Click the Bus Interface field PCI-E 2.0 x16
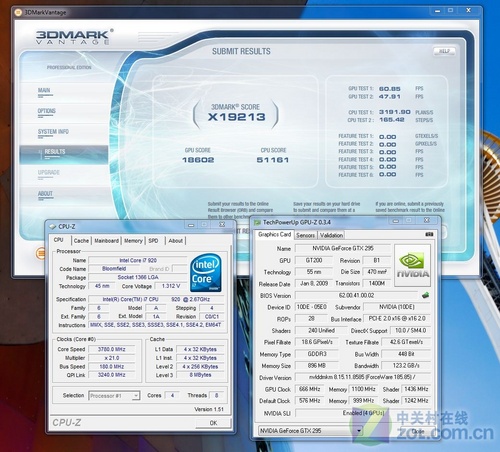The image size is (500, 452). pyautogui.click(x=397, y=319)
